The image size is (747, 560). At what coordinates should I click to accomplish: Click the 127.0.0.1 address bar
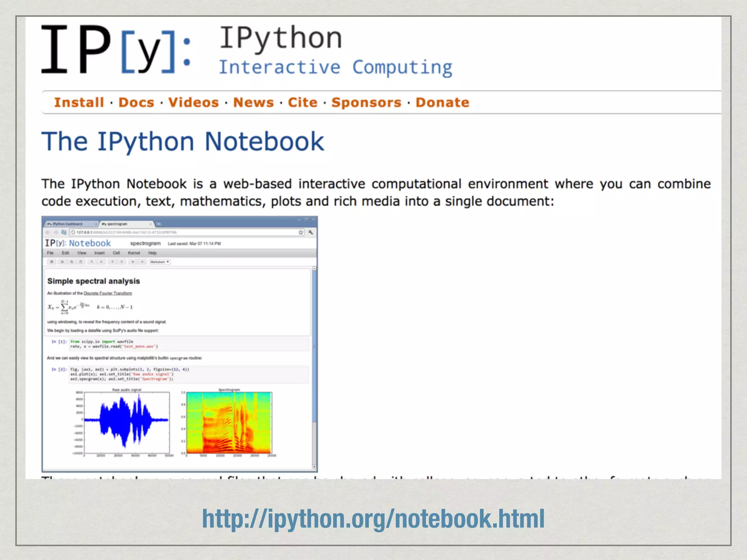pyautogui.click(x=187, y=232)
